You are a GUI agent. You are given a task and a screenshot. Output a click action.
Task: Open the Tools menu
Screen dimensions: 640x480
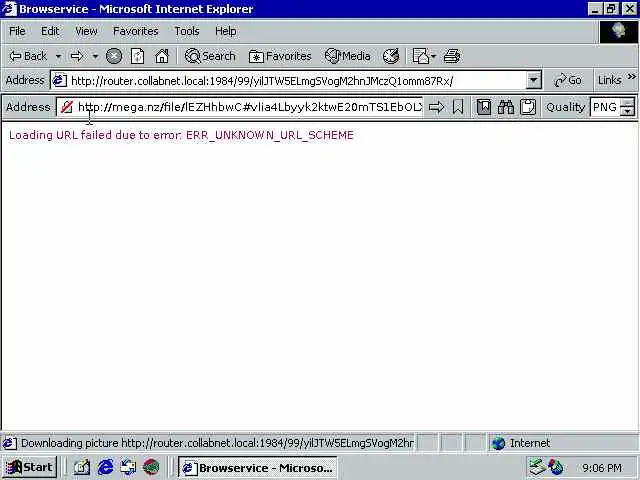tap(187, 31)
